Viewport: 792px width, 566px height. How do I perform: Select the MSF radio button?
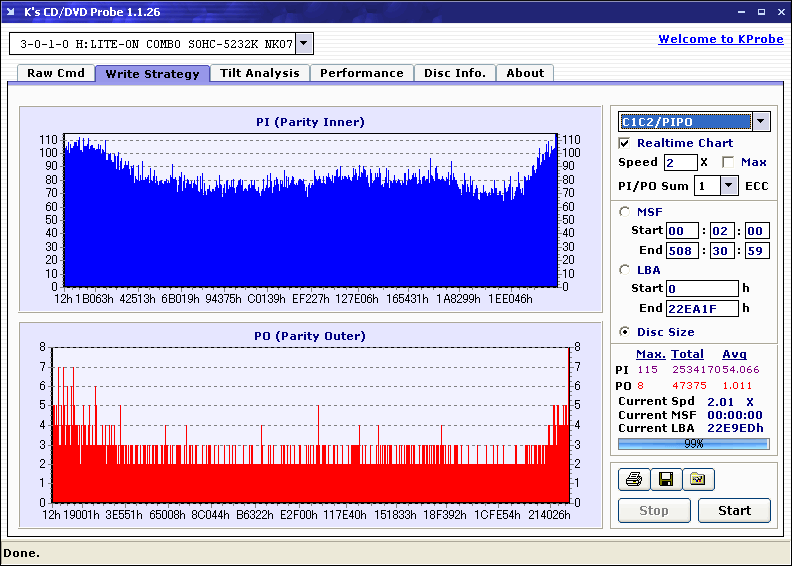click(x=626, y=211)
